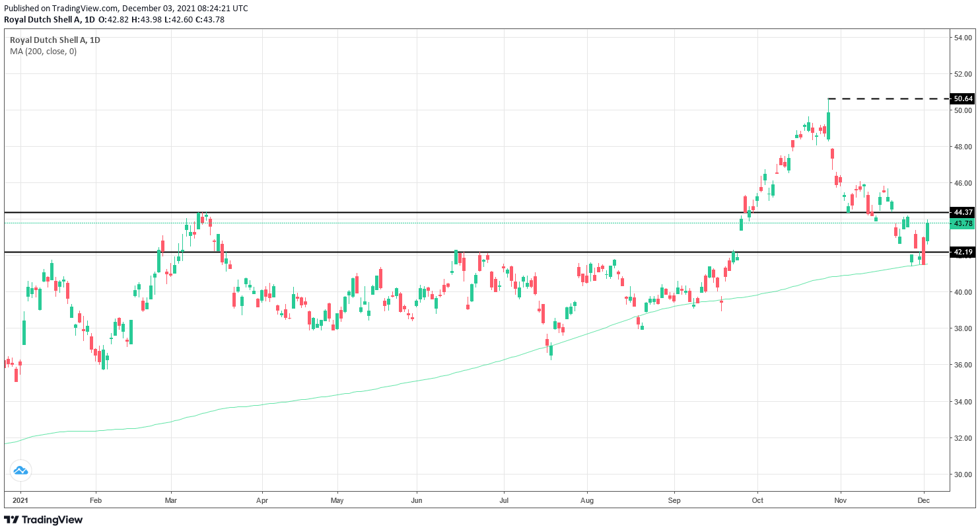Click the Apr time axis label
The width and height of the screenshot is (980, 532).
point(262,501)
